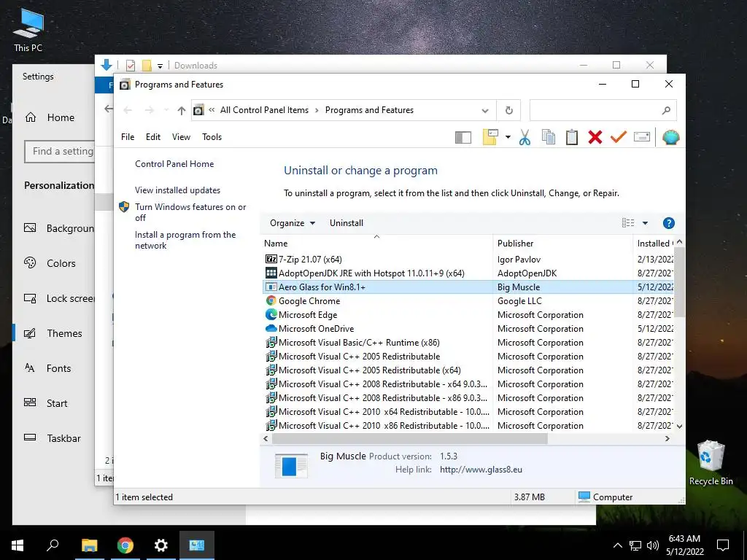
Task: Click the address bar control panel icon
Action: click(x=198, y=111)
